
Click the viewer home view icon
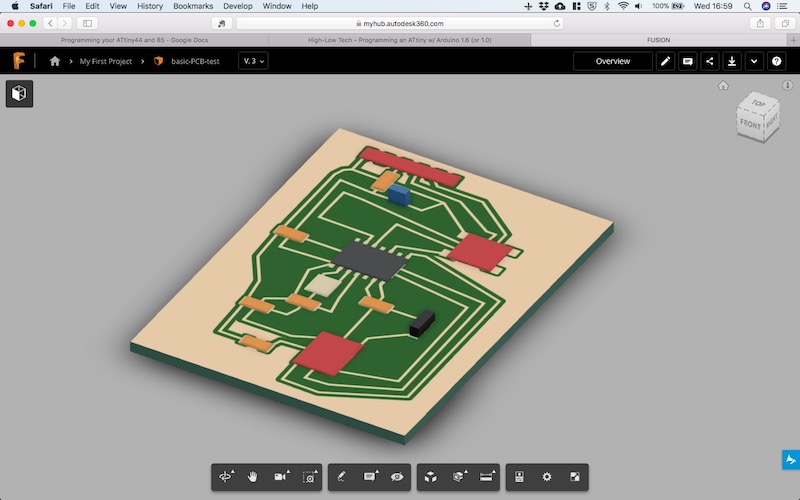click(x=723, y=85)
